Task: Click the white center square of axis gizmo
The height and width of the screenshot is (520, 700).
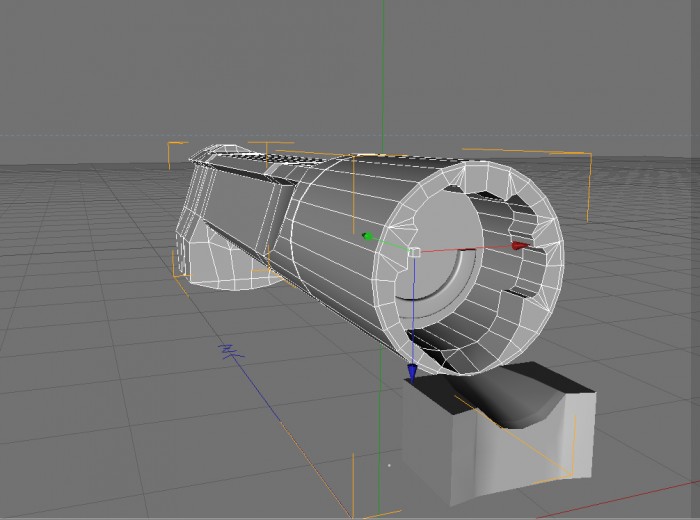Action: coord(415,253)
